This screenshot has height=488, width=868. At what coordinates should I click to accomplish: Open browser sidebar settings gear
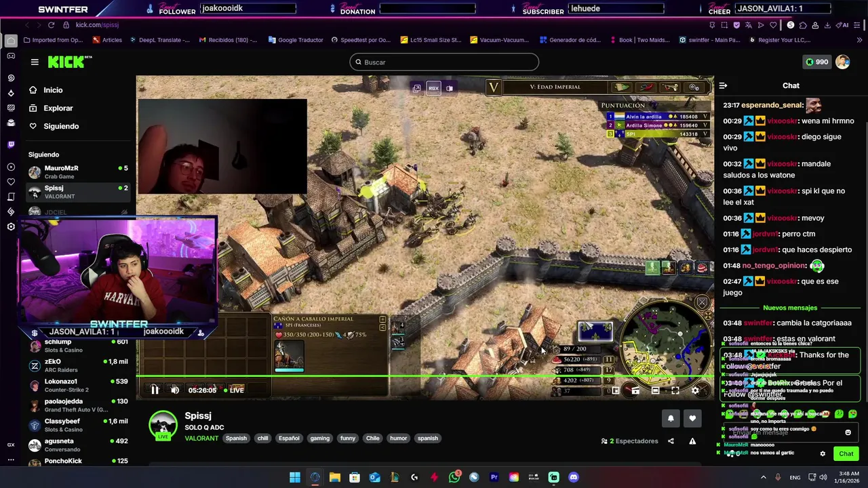click(x=11, y=226)
